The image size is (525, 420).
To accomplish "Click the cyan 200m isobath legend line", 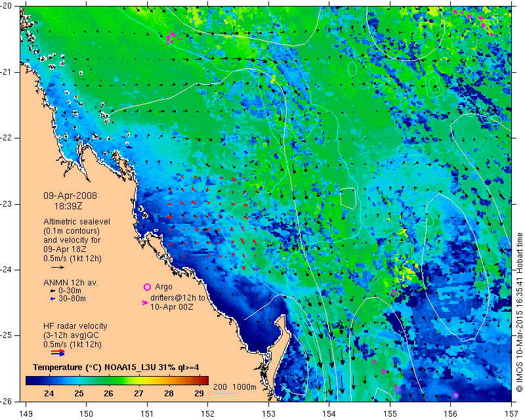I will tap(225, 393).
